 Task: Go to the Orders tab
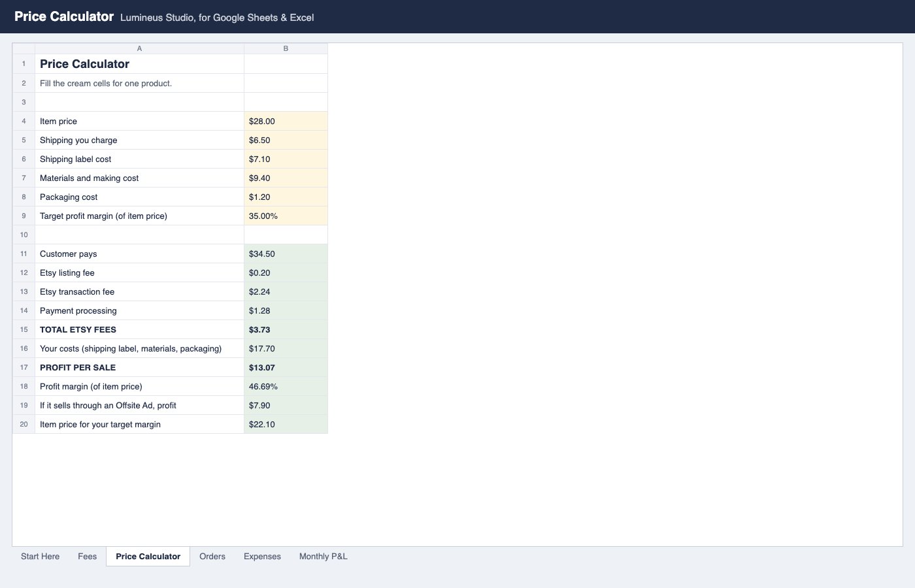[212, 557]
